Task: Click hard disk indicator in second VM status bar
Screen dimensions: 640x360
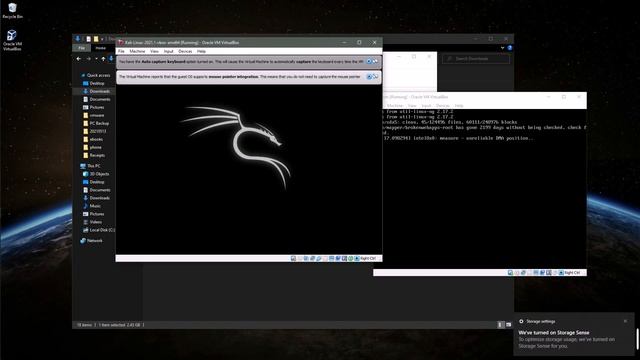Action: (x=510, y=273)
